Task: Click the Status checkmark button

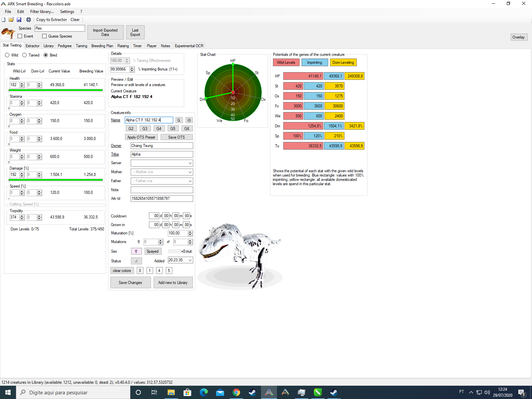Action: click(x=136, y=261)
